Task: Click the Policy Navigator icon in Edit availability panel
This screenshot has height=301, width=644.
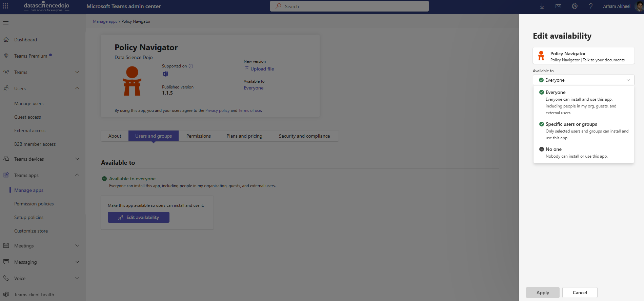Action: click(x=541, y=56)
